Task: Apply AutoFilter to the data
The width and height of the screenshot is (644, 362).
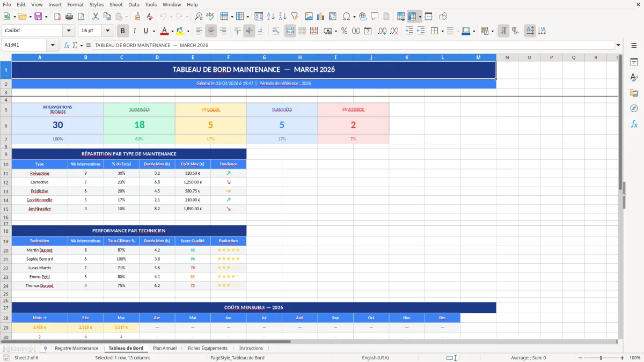Action: [x=294, y=16]
